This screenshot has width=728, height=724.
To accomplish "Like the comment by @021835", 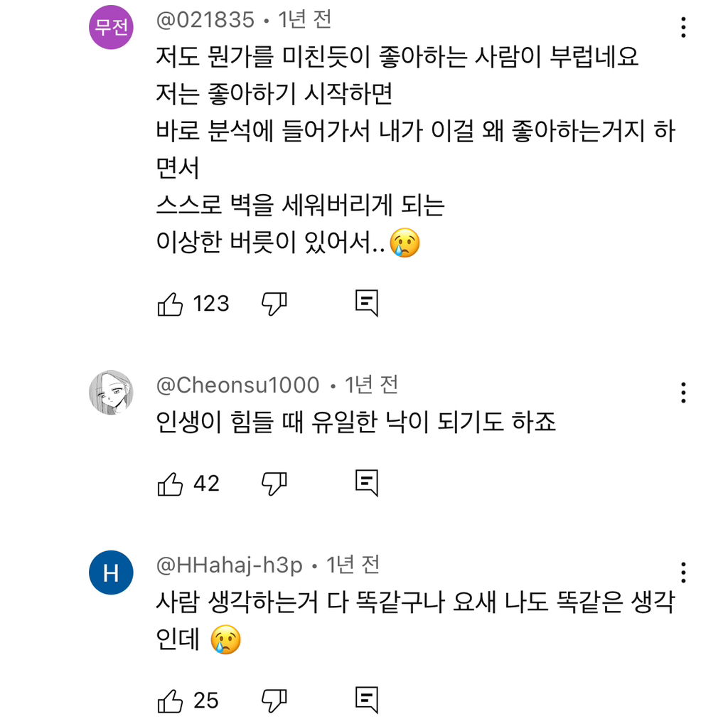I will [x=173, y=302].
